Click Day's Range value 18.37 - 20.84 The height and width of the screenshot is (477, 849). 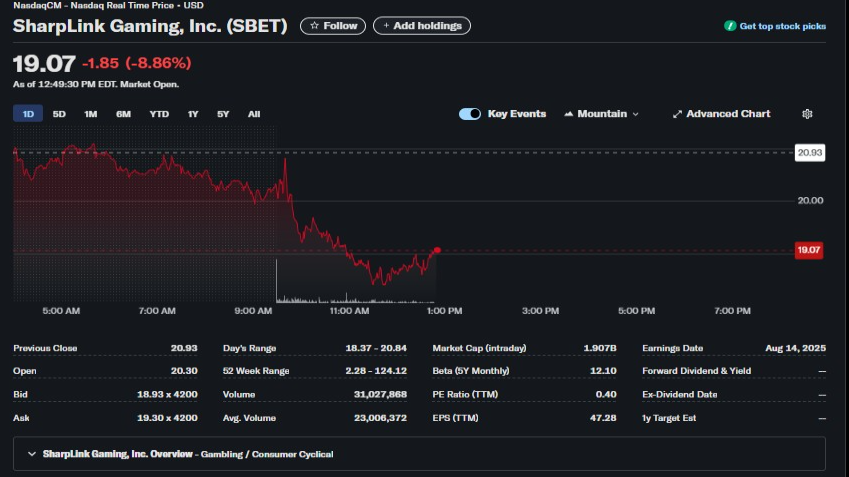pyautogui.click(x=376, y=348)
